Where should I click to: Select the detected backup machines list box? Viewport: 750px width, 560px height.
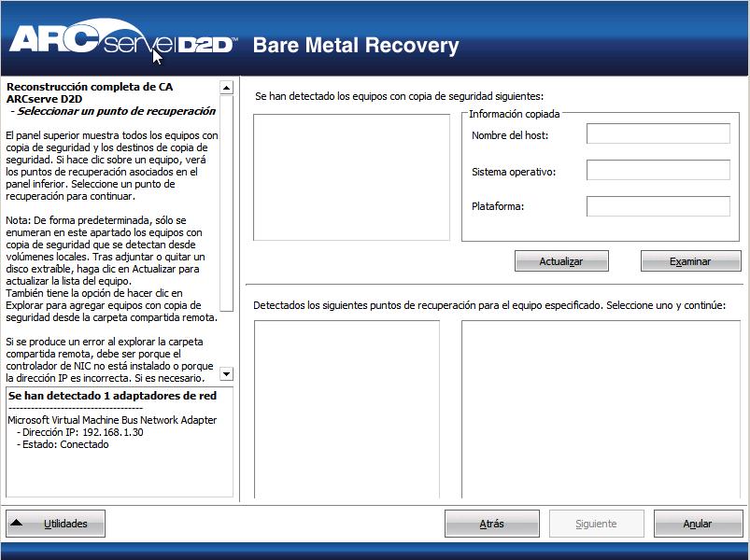350,177
